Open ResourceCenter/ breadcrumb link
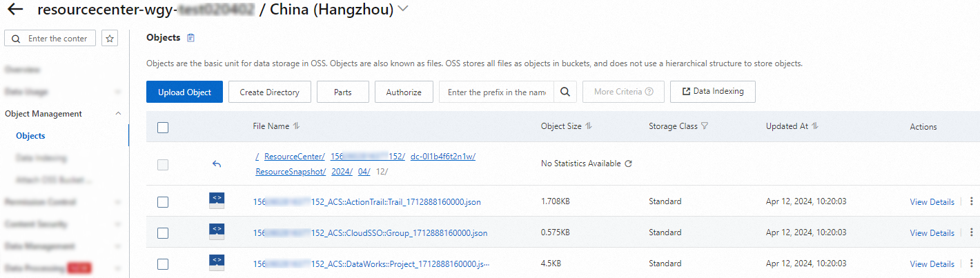 coord(295,157)
